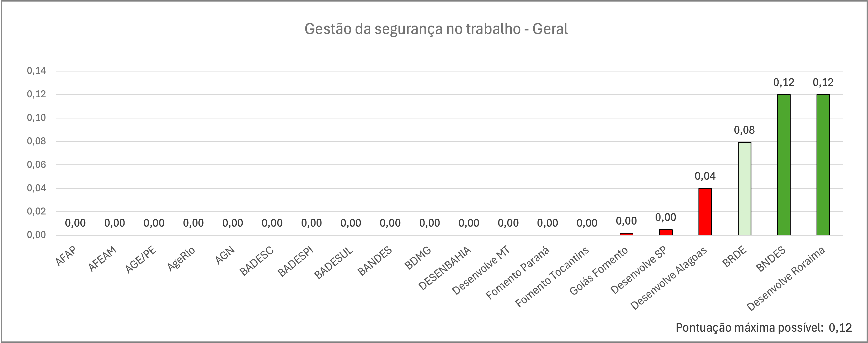Click the 0,00 data label above AGN
The image size is (868, 343).
pos(233,223)
